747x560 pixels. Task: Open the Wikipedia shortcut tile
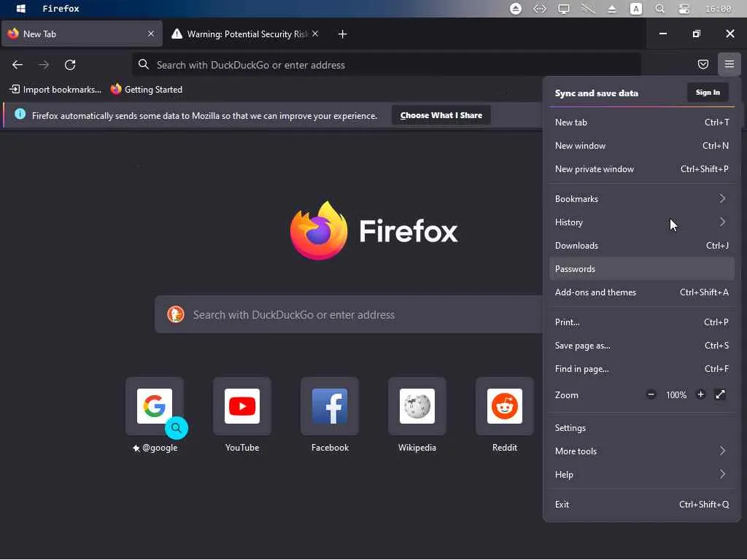417,406
